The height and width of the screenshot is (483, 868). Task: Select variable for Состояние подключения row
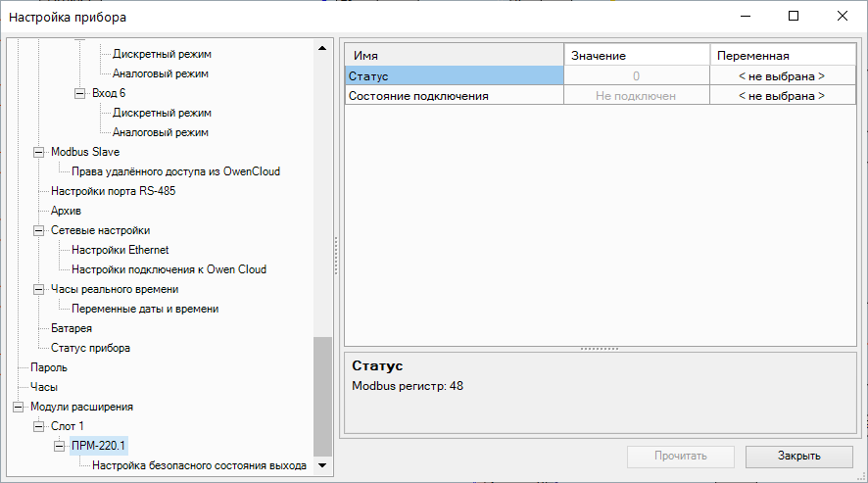coord(781,95)
